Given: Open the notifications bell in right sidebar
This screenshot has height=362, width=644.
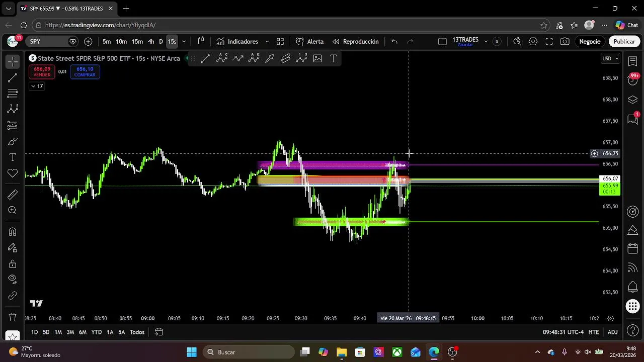Looking at the screenshot, I should point(633,287).
